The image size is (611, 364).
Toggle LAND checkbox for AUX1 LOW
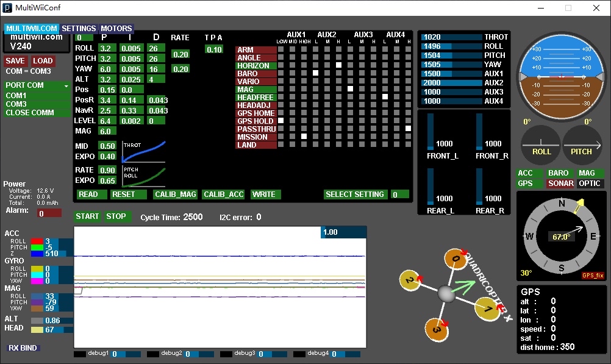pyautogui.click(x=280, y=144)
